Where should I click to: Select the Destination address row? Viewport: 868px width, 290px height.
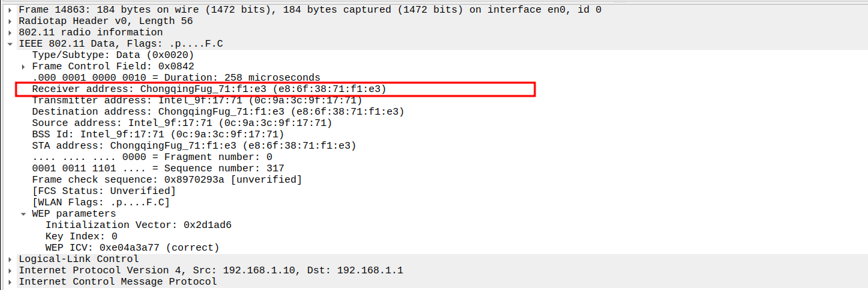pyautogui.click(x=218, y=111)
